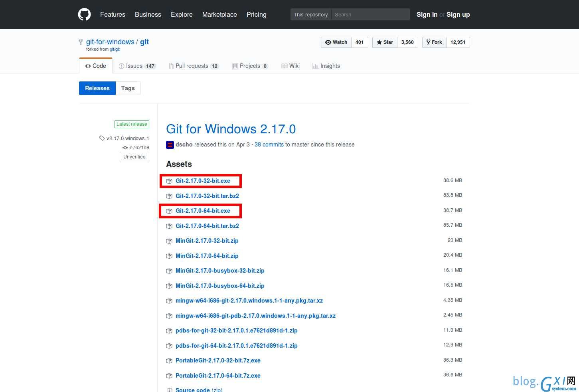The height and width of the screenshot is (392, 579).
Task: Open Features in top navigation
Action: pyautogui.click(x=113, y=14)
